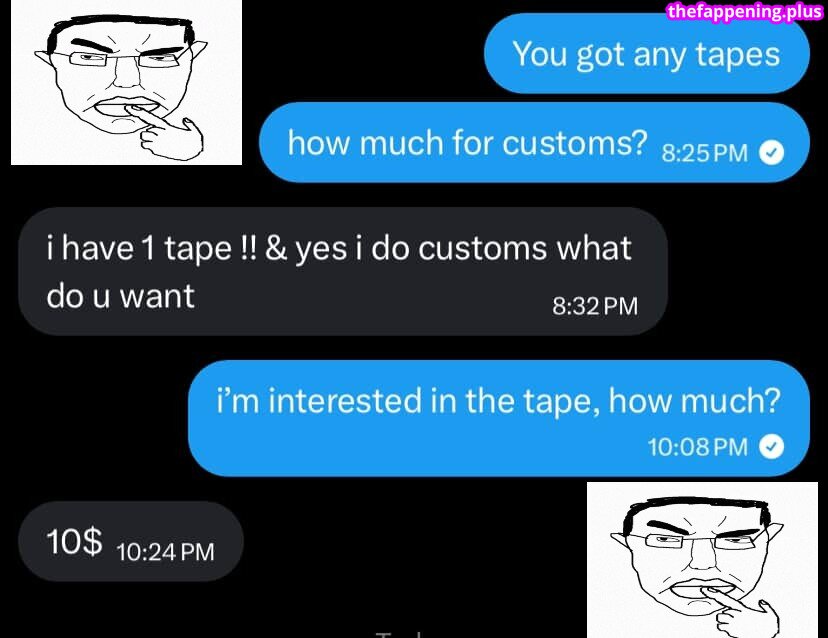This screenshot has width=828, height=638.
Task: Click the 8:25 PM timestamp
Action: 704,154
